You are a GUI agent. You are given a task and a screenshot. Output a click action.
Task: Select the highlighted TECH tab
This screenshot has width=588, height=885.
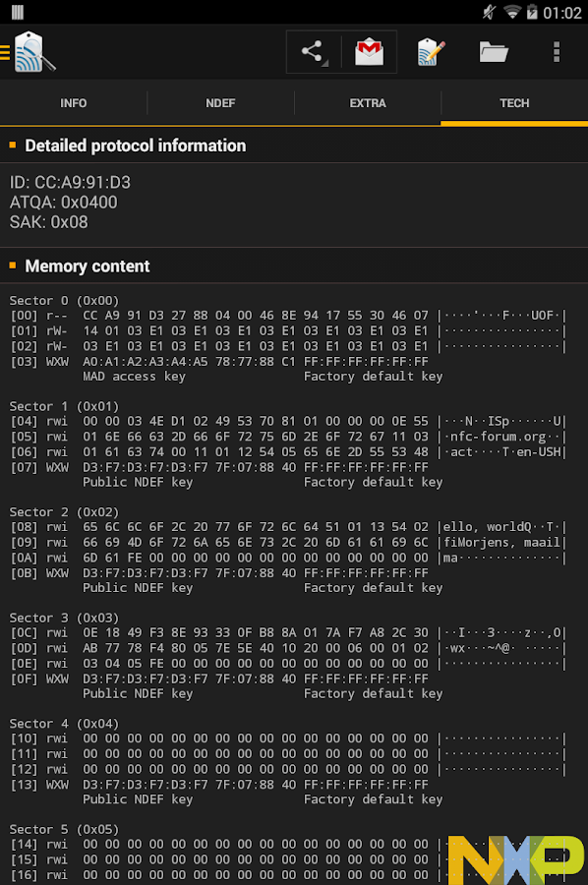[x=513, y=102]
